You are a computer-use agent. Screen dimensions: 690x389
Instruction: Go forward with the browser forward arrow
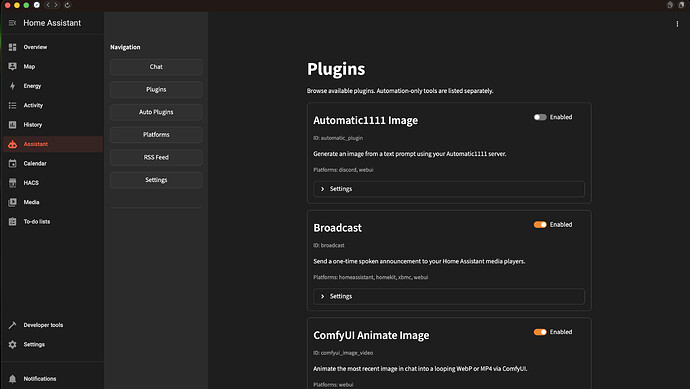click(56, 5)
